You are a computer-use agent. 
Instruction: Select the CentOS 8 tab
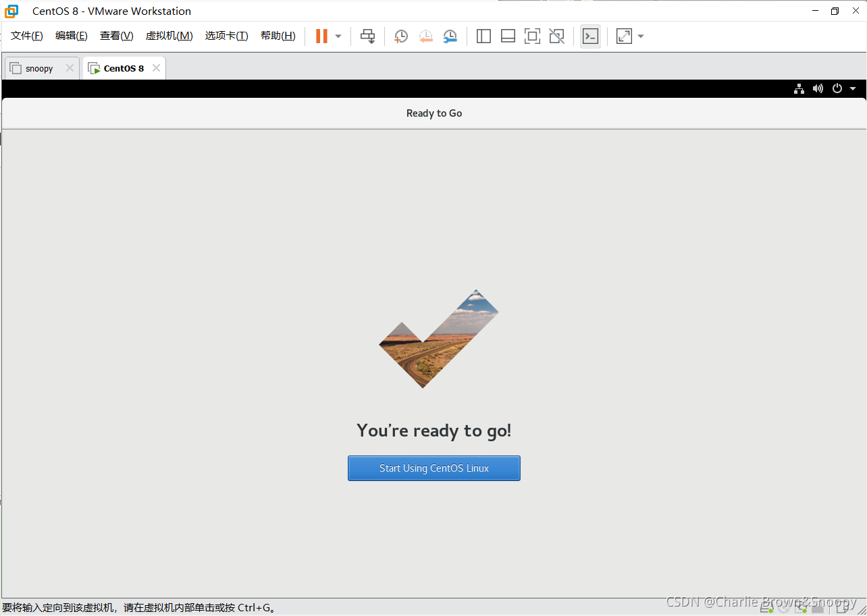click(x=124, y=69)
